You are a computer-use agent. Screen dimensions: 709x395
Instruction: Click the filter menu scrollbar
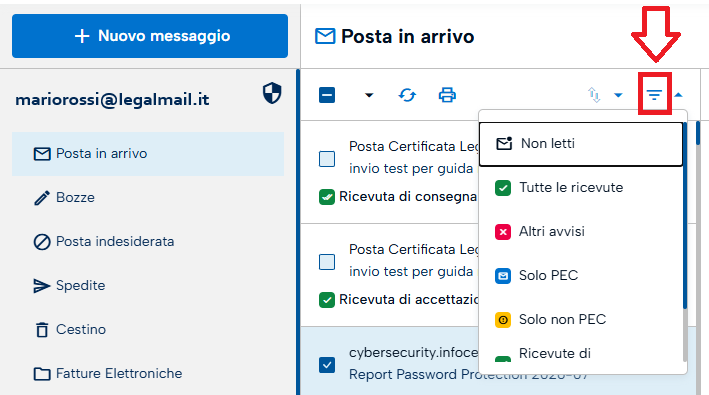click(685, 217)
